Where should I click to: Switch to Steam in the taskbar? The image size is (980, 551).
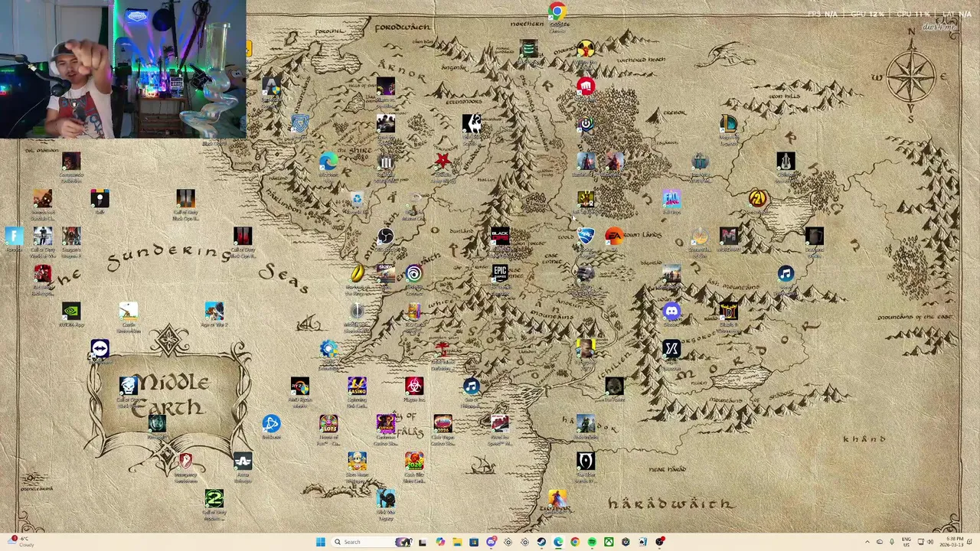541,542
